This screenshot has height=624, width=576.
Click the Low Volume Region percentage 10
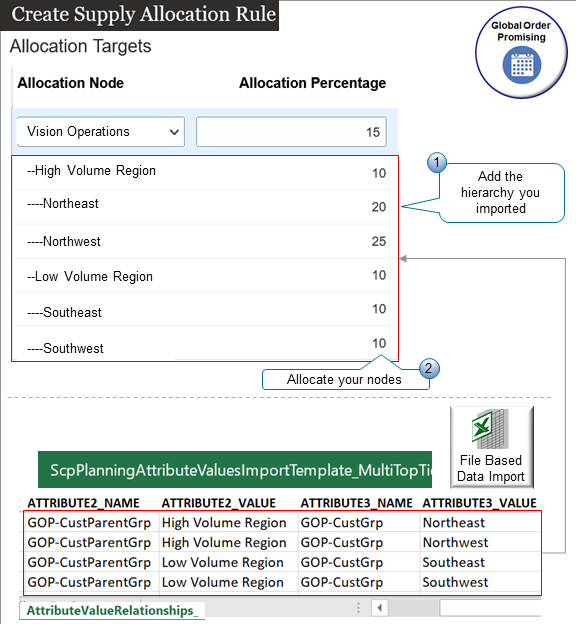coord(379,275)
